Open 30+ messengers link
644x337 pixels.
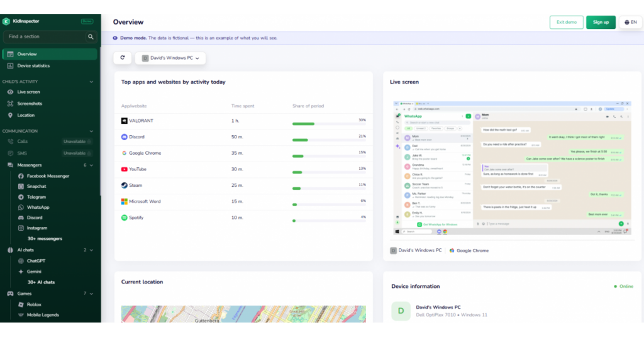(45, 238)
